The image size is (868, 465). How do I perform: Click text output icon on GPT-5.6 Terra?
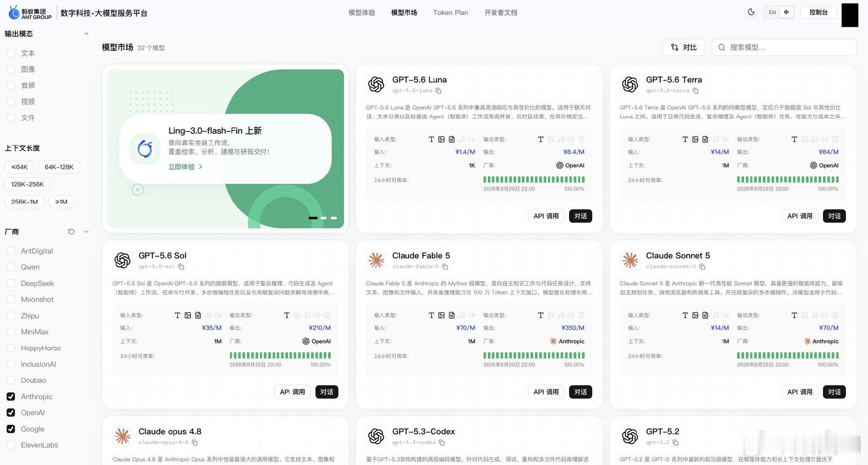(794, 139)
